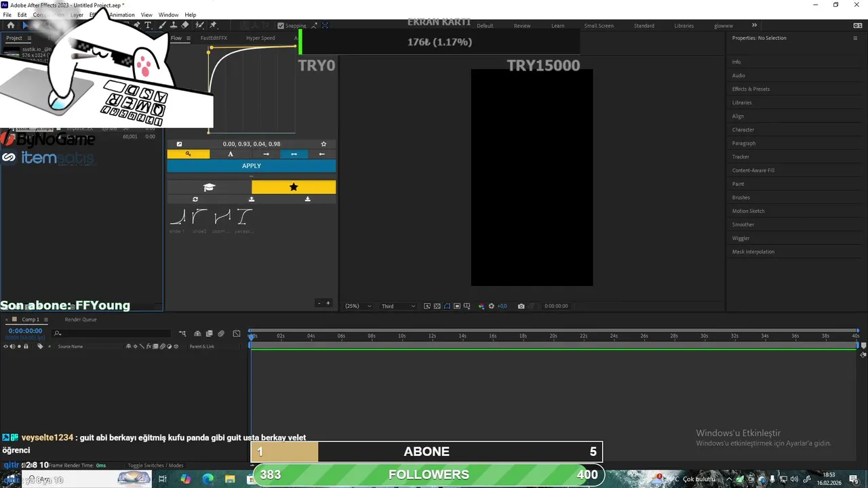This screenshot has width=868, height=488.
Task: Expand the Effects & Presets panel
Action: click(751, 89)
